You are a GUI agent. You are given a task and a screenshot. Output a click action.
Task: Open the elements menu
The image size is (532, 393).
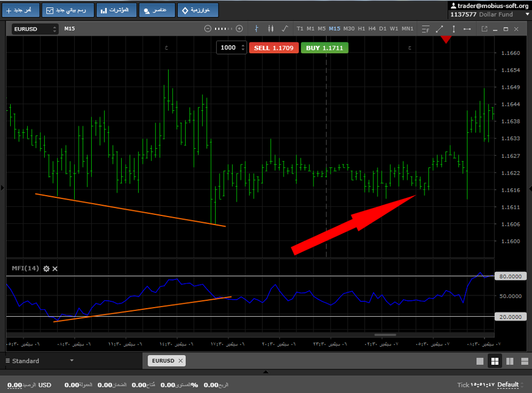point(157,10)
